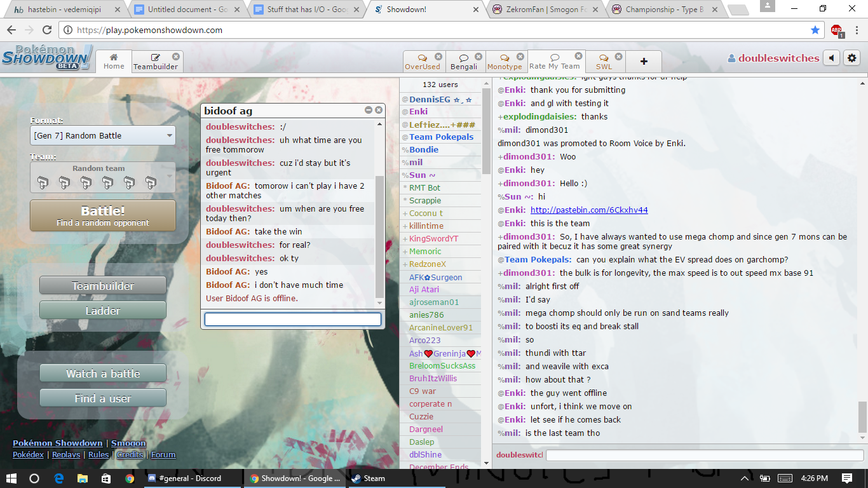The width and height of the screenshot is (868, 488).
Task: Open the pastebin.com team link in chat
Action: pyautogui.click(x=589, y=210)
